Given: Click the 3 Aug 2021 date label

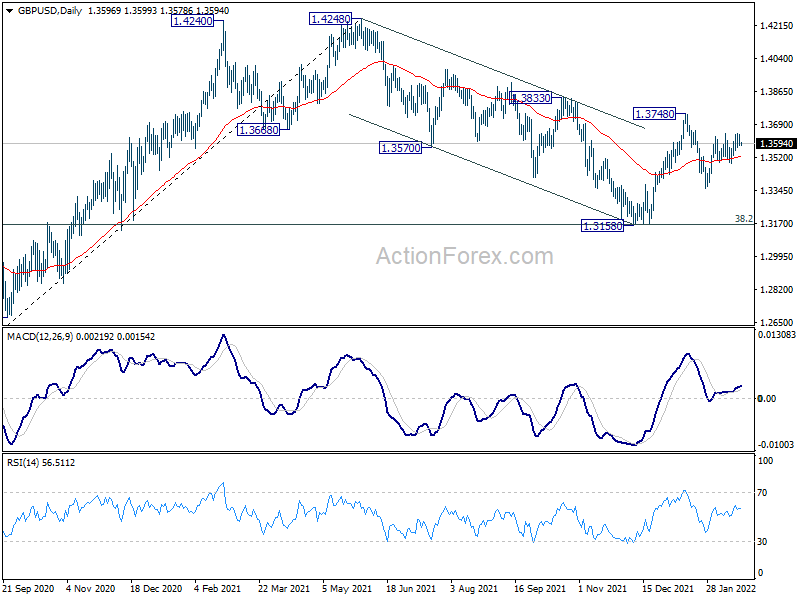Looking at the screenshot, I should 474,589.
